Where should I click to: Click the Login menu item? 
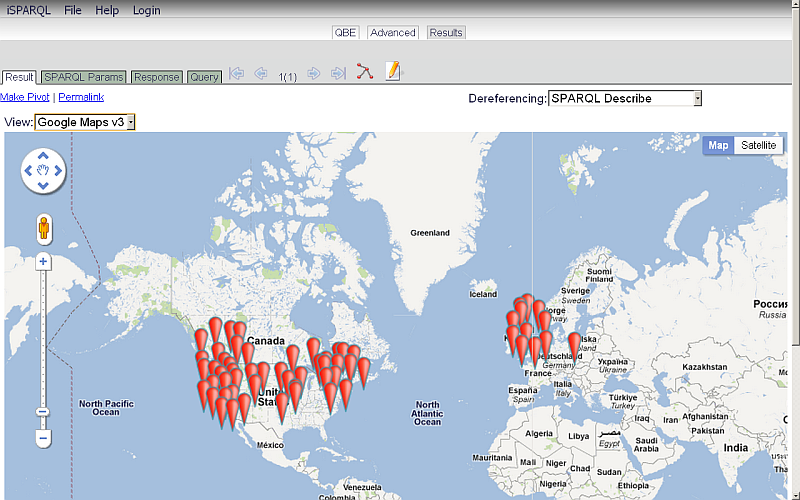146,10
